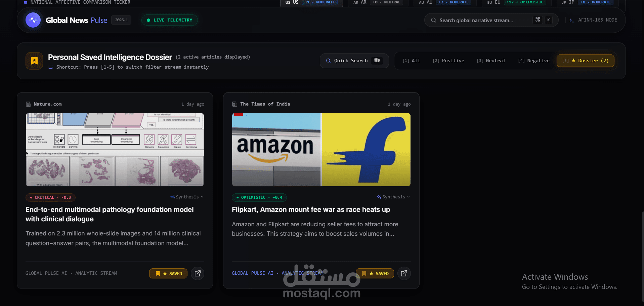Open the pathology foundation model headline
This screenshot has width=644, height=306.
point(110,214)
